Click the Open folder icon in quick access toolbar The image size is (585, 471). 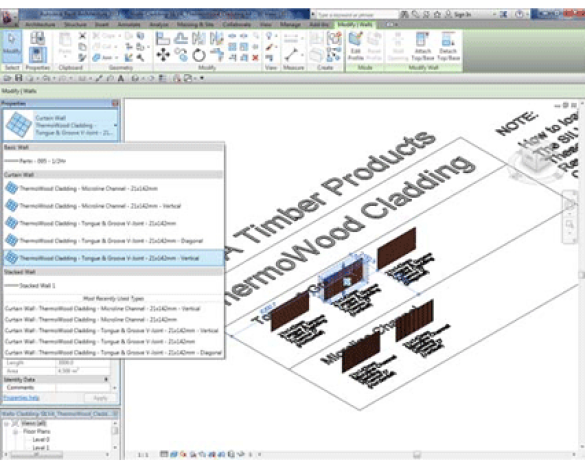pos(7,78)
